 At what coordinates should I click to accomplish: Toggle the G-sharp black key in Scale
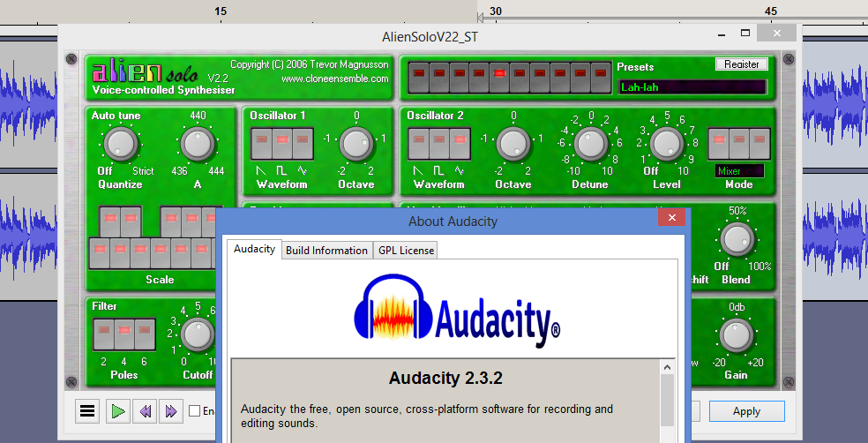[191, 221]
